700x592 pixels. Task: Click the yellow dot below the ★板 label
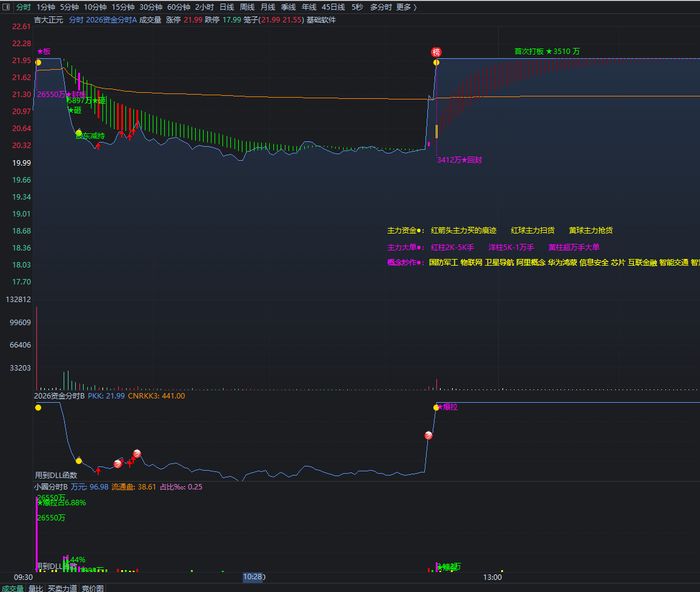[38, 62]
